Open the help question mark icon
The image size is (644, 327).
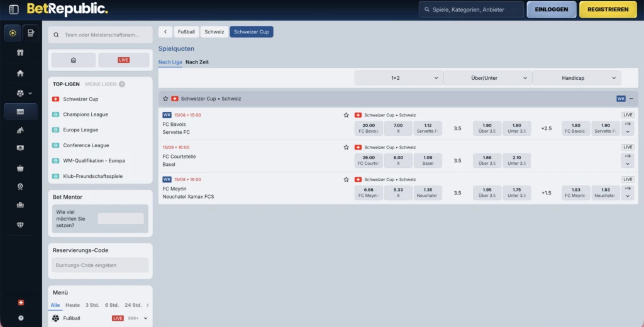(x=21, y=318)
